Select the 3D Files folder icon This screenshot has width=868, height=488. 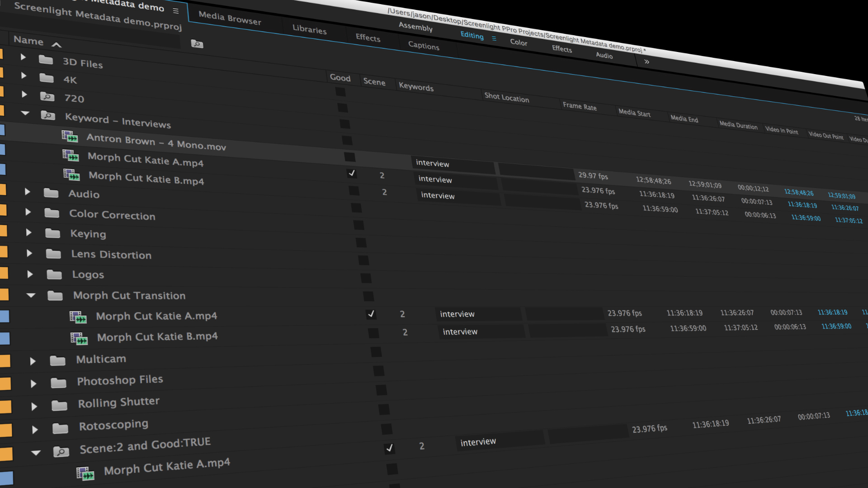click(x=46, y=60)
